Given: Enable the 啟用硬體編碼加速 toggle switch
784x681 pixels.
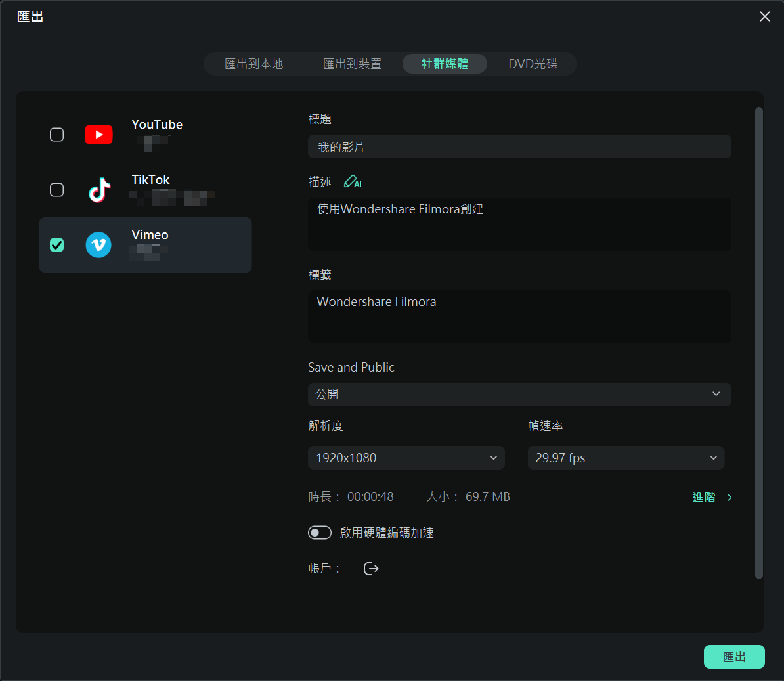Looking at the screenshot, I should (x=320, y=533).
